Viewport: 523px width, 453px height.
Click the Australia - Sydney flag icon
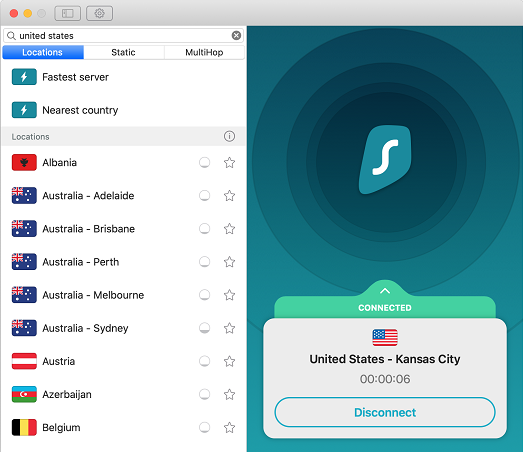point(24,328)
